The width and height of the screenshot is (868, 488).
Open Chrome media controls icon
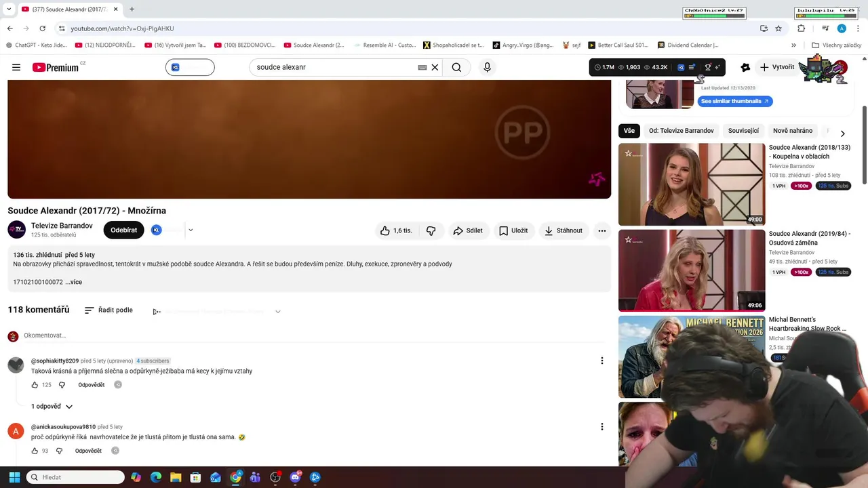(x=825, y=28)
